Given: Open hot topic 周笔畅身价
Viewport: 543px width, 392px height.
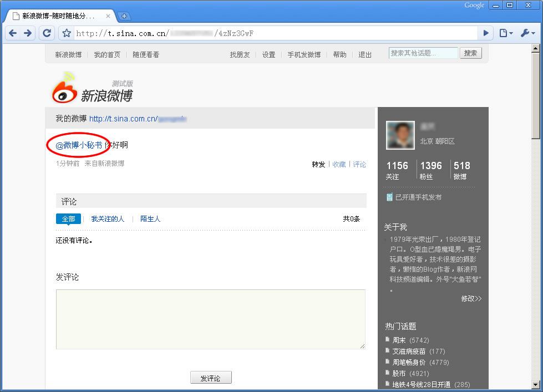Looking at the screenshot, I should click(409, 362).
